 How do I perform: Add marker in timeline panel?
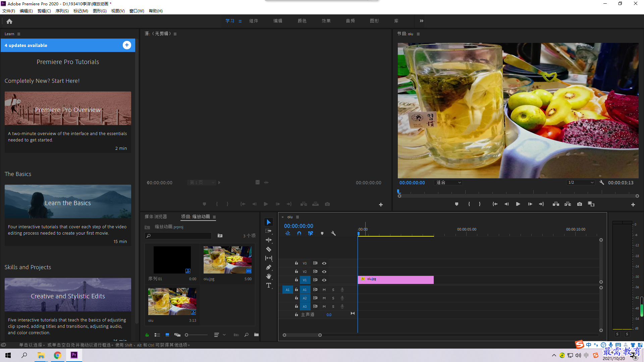[x=322, y=233]
